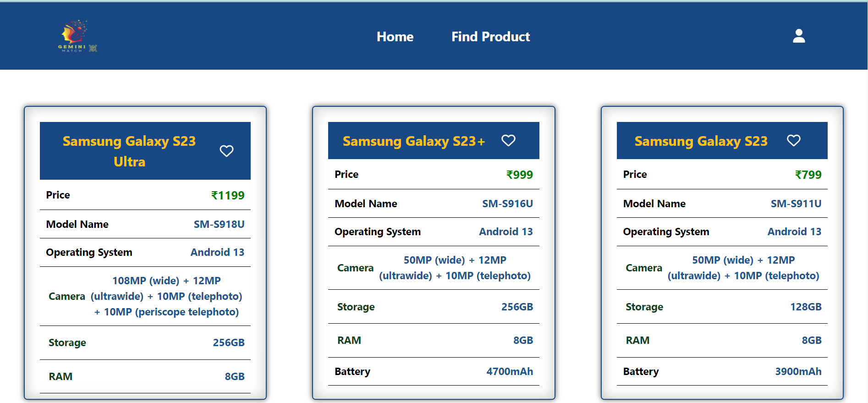This screenshot has height=403, width=868.
Task: Click Battery label in the S23+ card
Action: 352,371
